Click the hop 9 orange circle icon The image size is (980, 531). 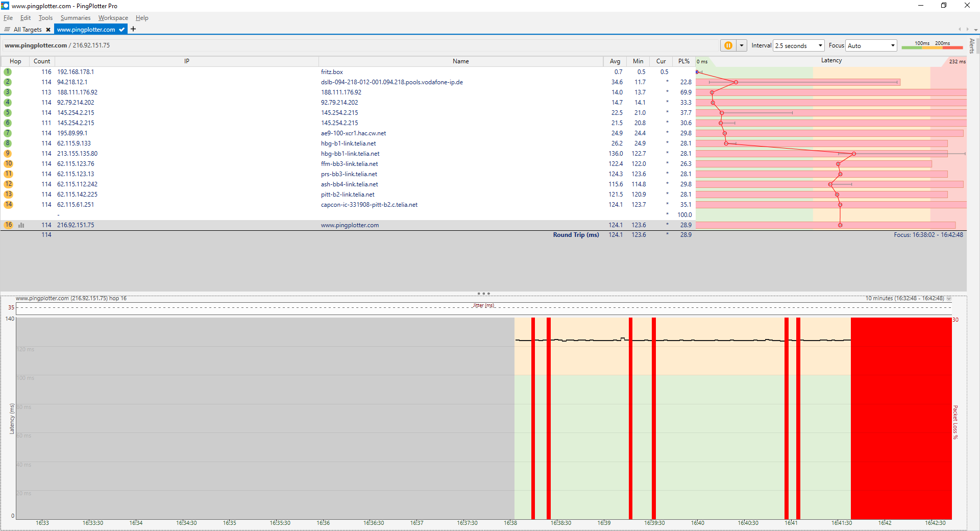(8, 154)
